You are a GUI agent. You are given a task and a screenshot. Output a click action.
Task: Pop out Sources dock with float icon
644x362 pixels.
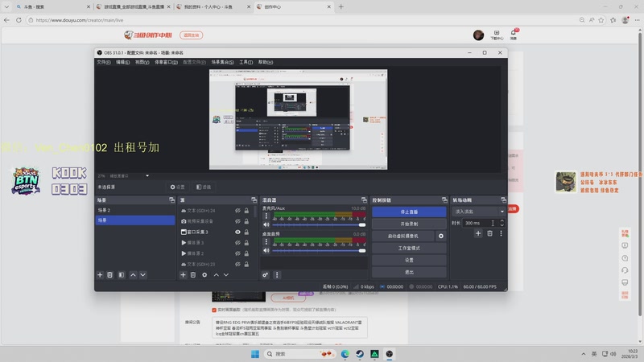pyautogui.click(x=254, y=200)
